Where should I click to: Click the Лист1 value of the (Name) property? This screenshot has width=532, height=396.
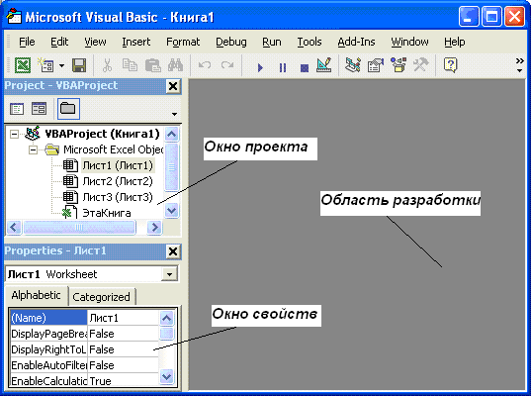[x=123, y=318]
